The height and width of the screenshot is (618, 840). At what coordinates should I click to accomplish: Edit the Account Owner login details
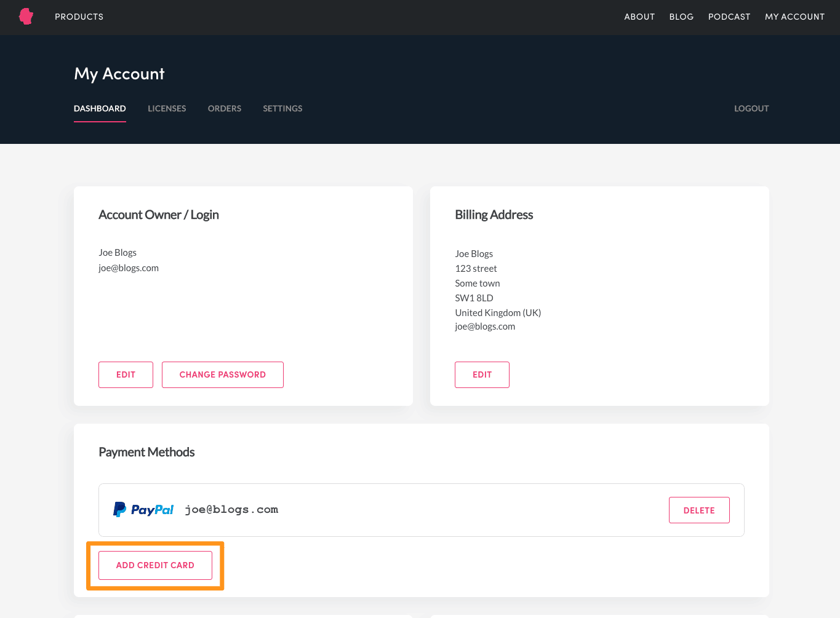pos(126,374)
